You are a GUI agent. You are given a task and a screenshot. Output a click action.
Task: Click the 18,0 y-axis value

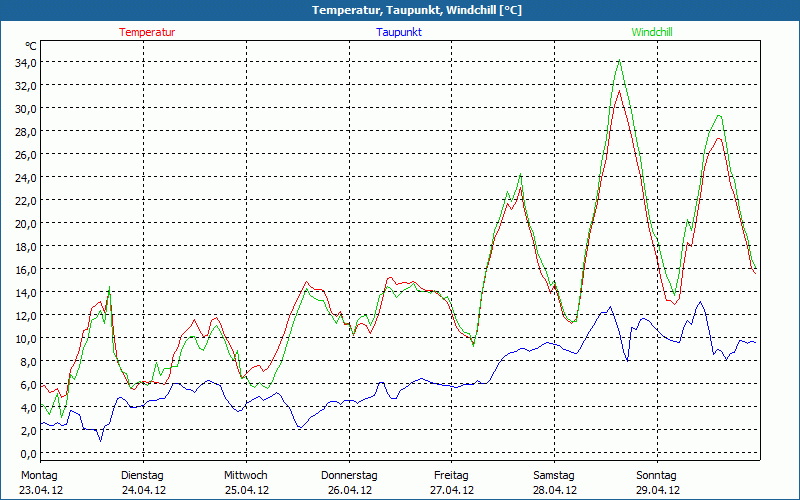click(x=26, y=246)
